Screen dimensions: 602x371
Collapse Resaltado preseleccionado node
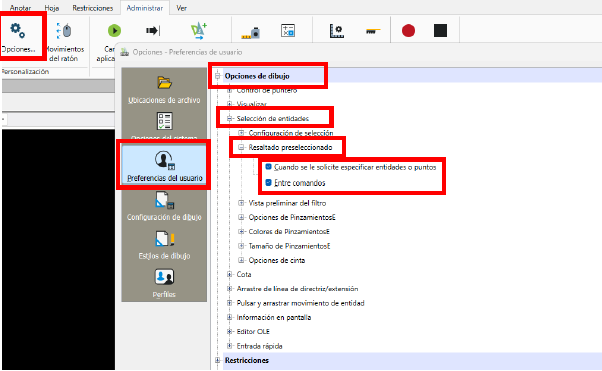point(241,147)
